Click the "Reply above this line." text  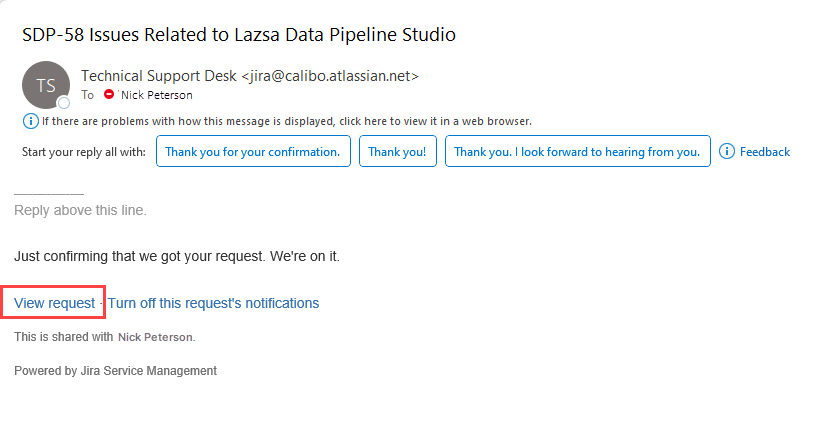pyautogui.click(x=80, y=210)
